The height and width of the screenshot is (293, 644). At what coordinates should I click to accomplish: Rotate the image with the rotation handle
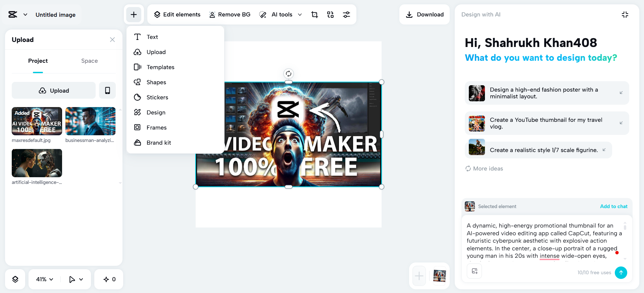(289, 74)
